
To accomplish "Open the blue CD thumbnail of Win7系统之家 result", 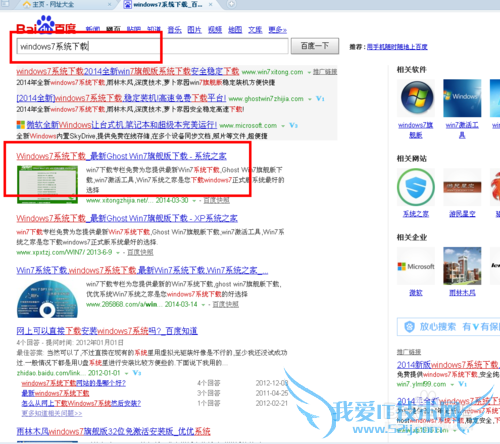I will (x=47, y=299).
